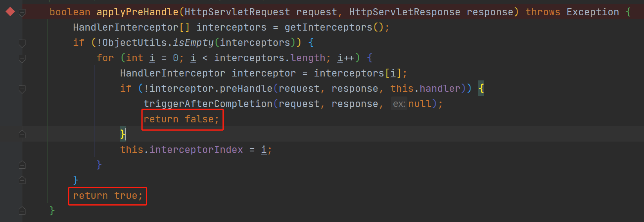Place caret on 'return false;' statement
Screen dimensions: 644x222
(181, 119)
